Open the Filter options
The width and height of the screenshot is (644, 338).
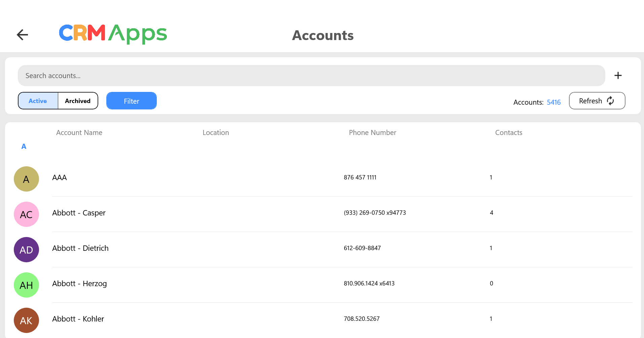(132, 101)
